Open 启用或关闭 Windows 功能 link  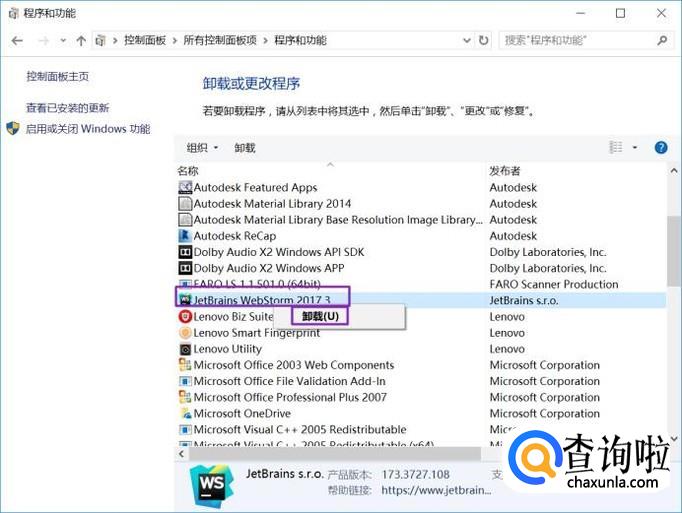(88, 129)
